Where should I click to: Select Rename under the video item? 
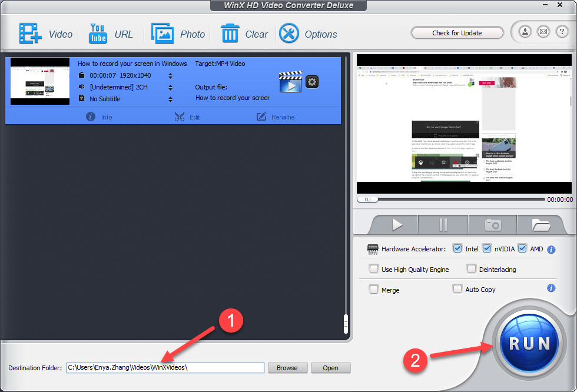[276, 117]
